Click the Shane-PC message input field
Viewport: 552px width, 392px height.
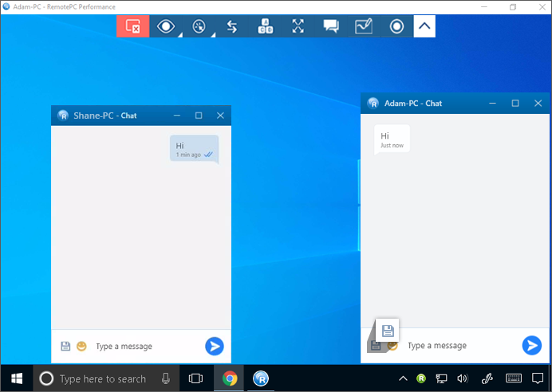point(144,346)
